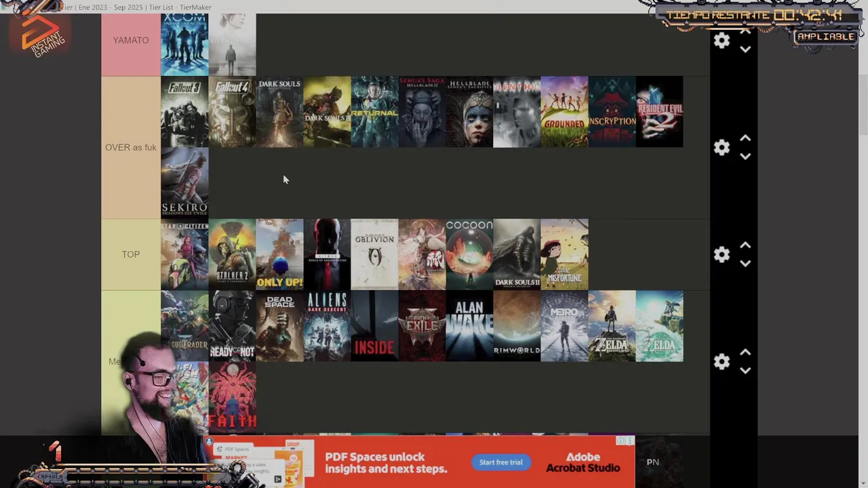Move YAMATO tier down with arrow

click(745, 49)
